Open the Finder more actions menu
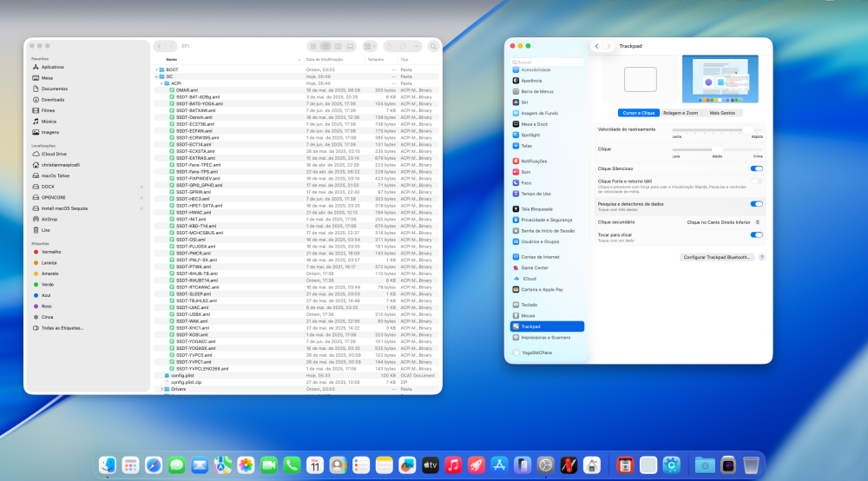The width and height of the screenshot is (868, 481). 417,47
